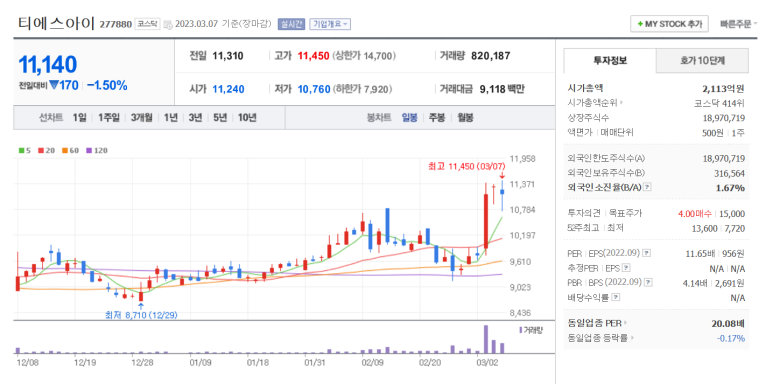Click the calendar icon beside 2023.03.07
Image resolution: width=773 pixels, height=384 pixels.
click(x=168, y=24)
